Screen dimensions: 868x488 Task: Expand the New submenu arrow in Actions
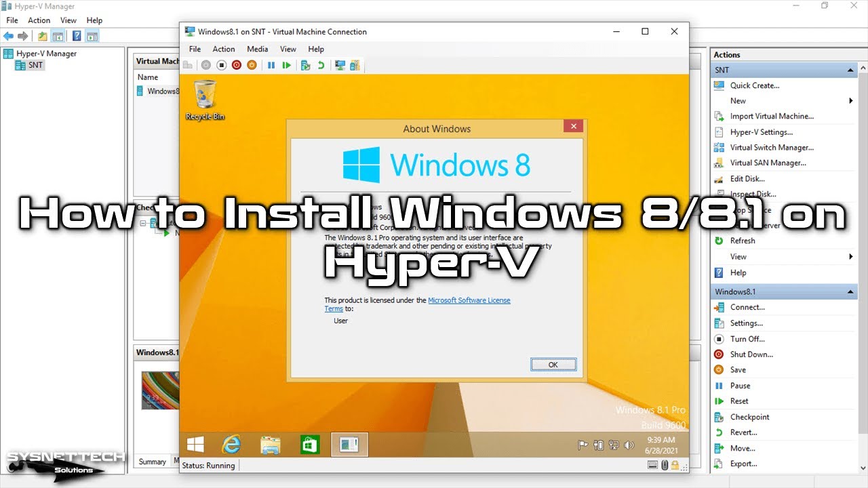click(851, 101)
